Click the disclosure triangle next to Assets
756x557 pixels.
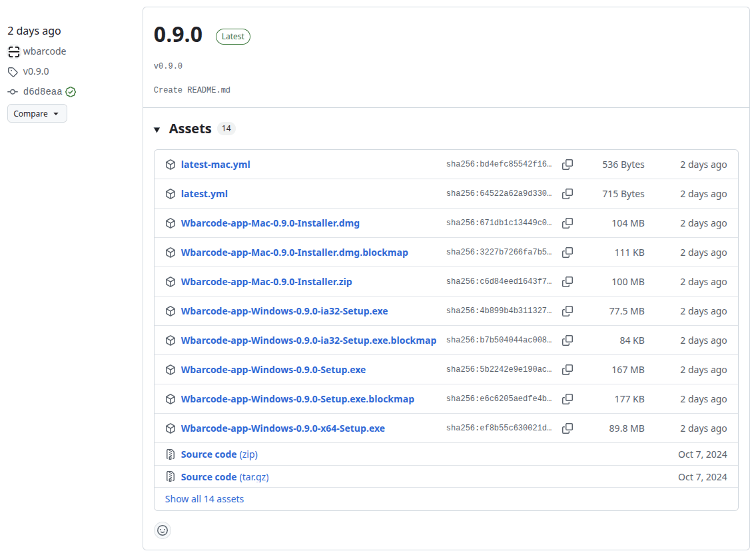(x=157, y=129)
